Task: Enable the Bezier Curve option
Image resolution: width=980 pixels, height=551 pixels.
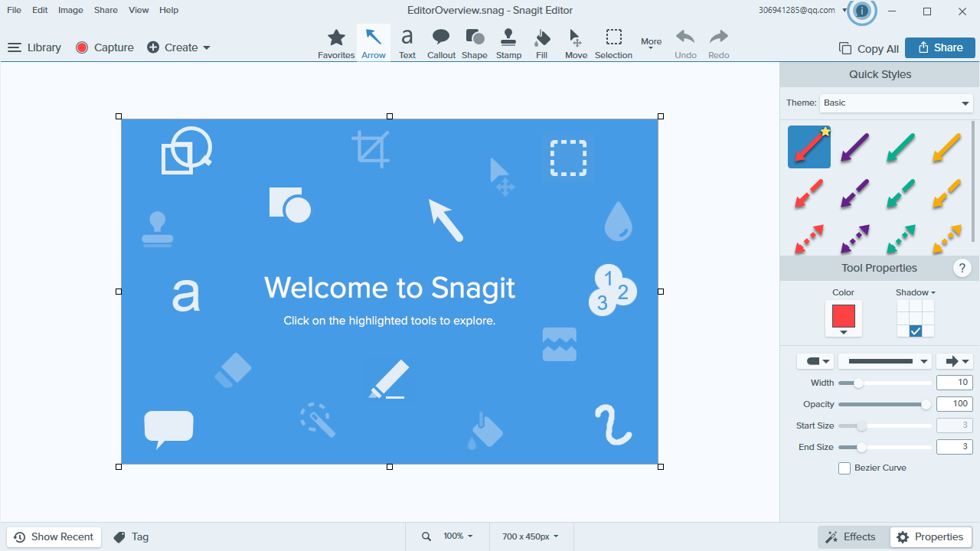Action: point(844,468)
